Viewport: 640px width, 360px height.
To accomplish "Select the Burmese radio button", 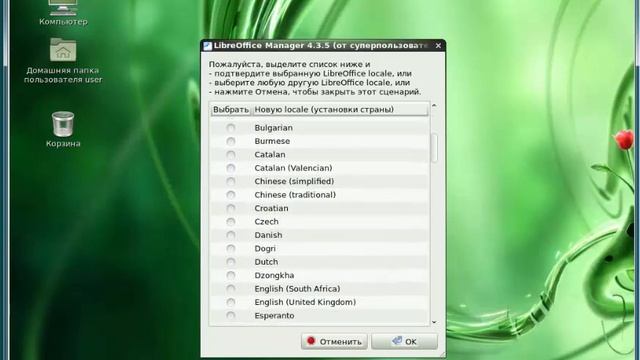I will pos(231,141).
